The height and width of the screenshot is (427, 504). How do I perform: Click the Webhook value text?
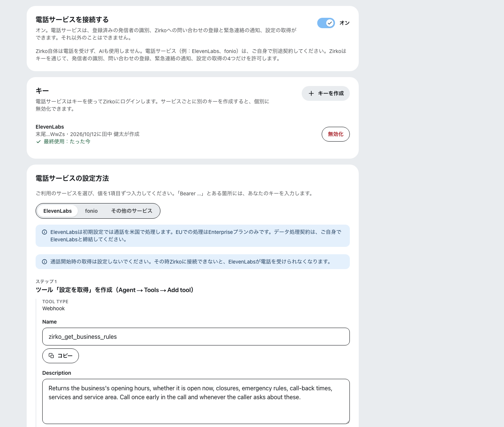click(53, 308)
